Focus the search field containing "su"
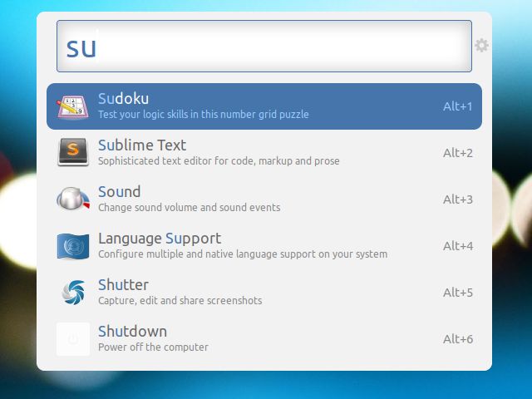The image size is (532, 399). (264, 47)
